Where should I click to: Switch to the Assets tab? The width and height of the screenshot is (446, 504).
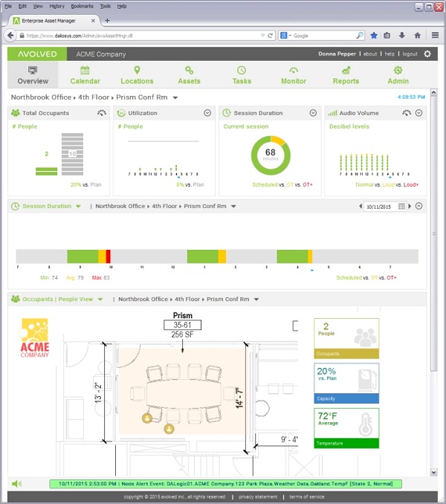point(189,75)
